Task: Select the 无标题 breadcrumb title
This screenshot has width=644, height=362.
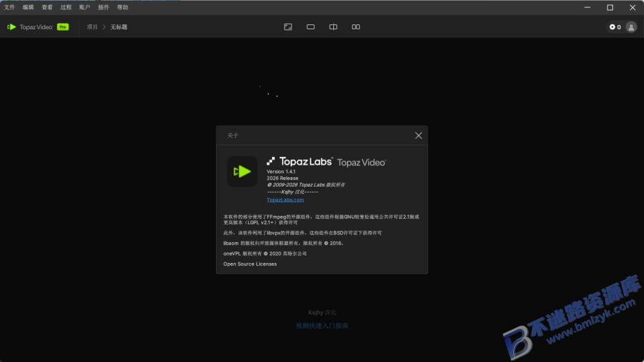Action: (119, 27)
